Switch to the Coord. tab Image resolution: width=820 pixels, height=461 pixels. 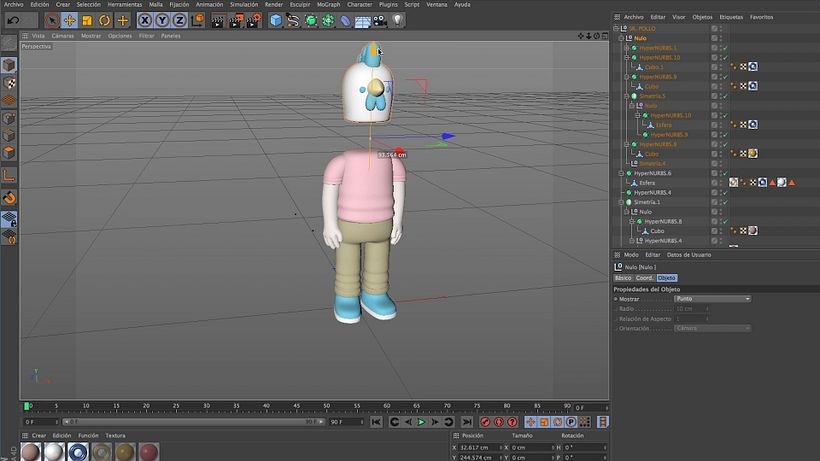coord(644,278)
